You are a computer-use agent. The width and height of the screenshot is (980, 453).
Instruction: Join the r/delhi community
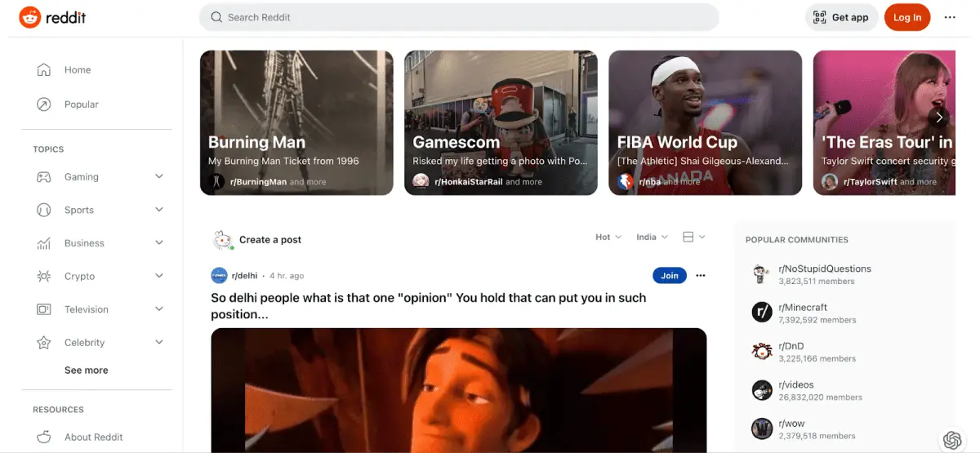tap(670, 276)
